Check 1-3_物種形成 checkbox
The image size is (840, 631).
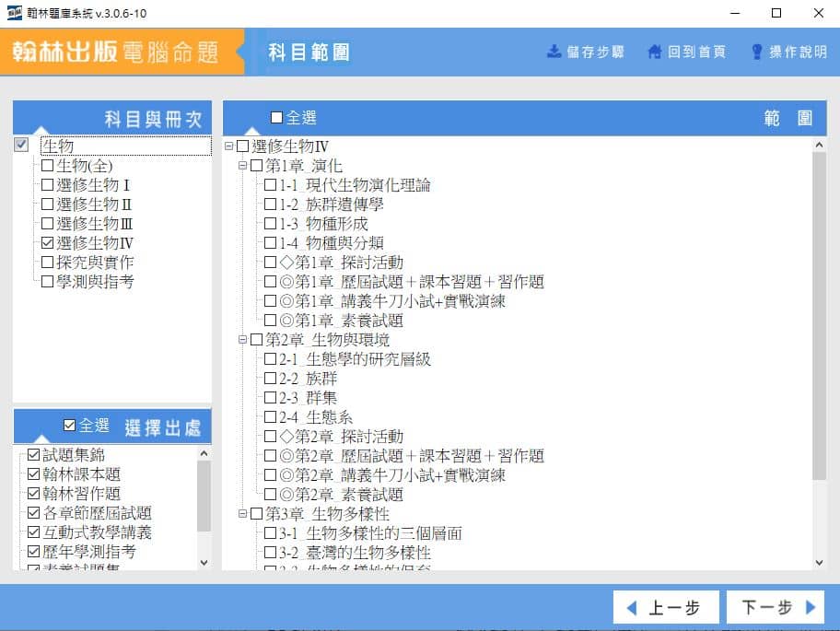coord(271,223)
